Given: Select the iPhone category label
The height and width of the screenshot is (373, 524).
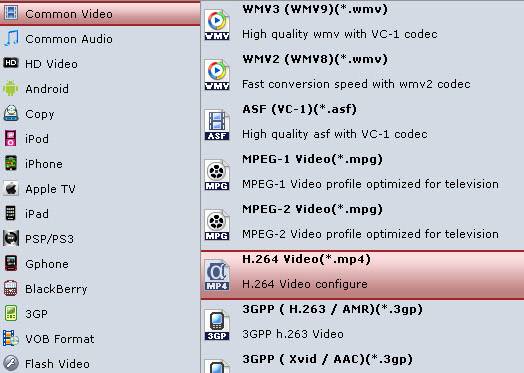Looking at the screenshot, I should coord(44,164).
